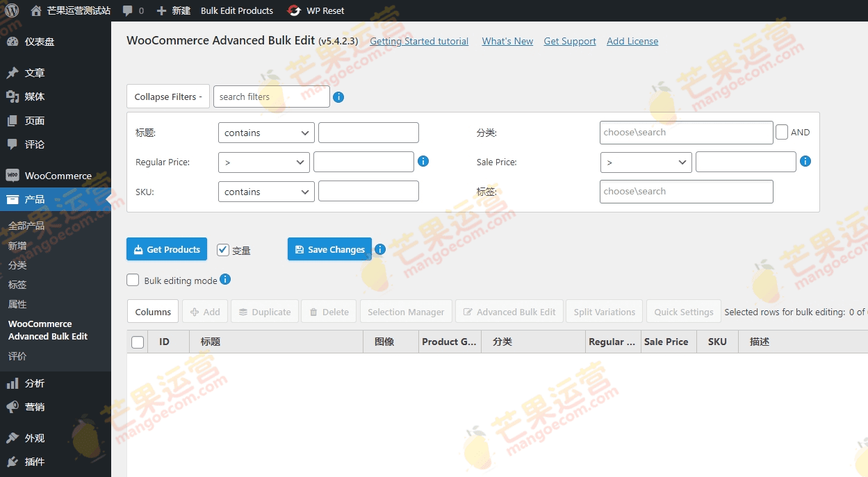This screenshot has height=477, width=868.
Task: Click the info icon beside Save Changes
Action: 380,249
